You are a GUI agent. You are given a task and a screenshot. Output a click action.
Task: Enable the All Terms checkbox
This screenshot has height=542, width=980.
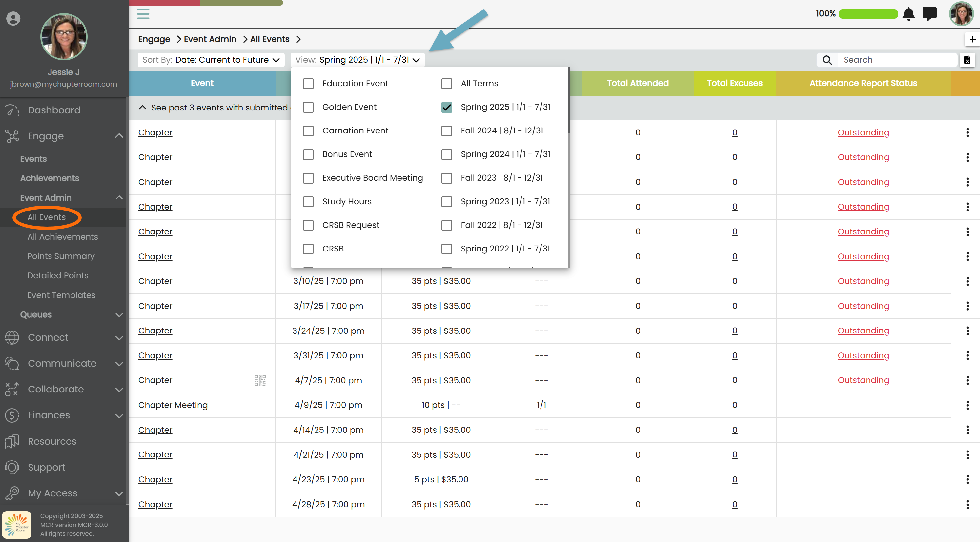[447, 84]
